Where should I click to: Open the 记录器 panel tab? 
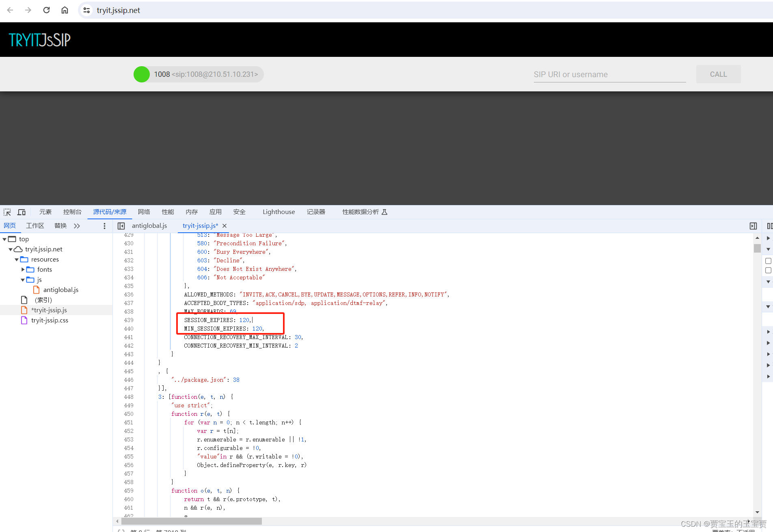coord(316,212)
